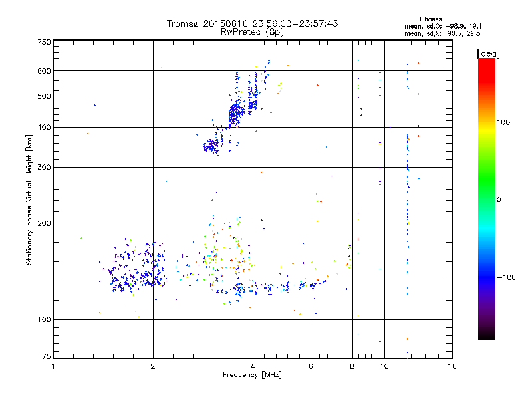Image resolution: width=532 pixels, height=399 pixels.
Task: Click the colorbar tick label '100'
Action: [x=503, y=122]
